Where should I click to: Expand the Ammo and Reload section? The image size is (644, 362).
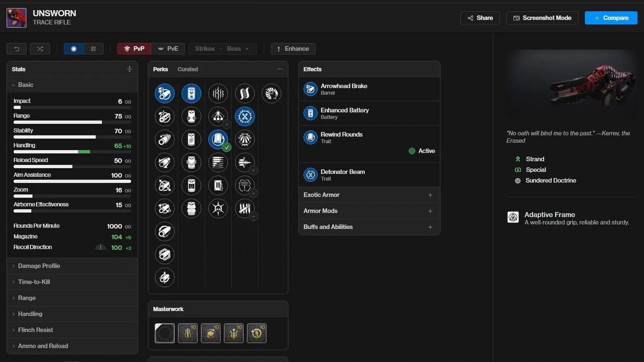pos(72,346)
